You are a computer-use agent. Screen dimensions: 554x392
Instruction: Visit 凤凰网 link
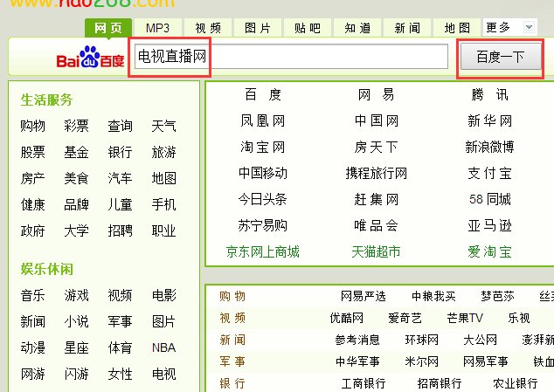[x=262, y=120]
